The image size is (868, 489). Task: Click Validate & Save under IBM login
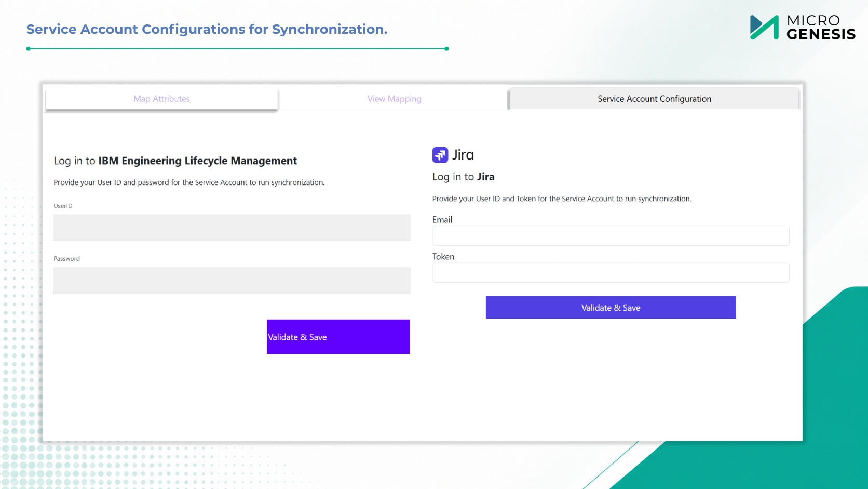point(338,337)
